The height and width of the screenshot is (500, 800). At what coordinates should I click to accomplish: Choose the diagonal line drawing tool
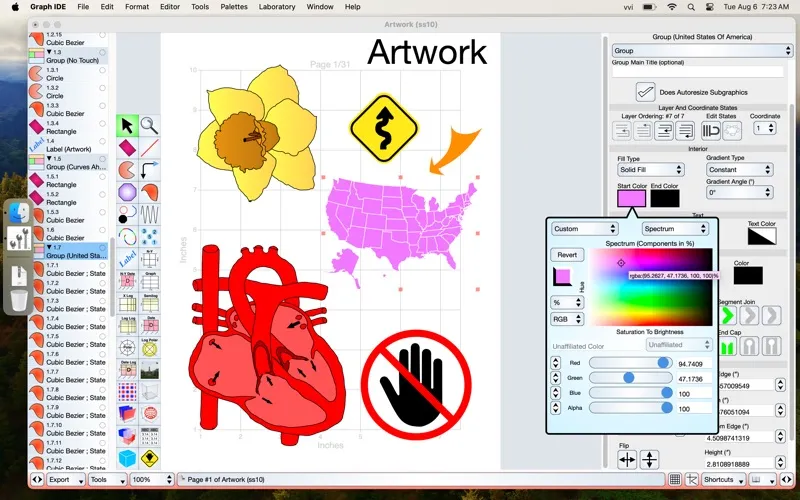(149, 147)
